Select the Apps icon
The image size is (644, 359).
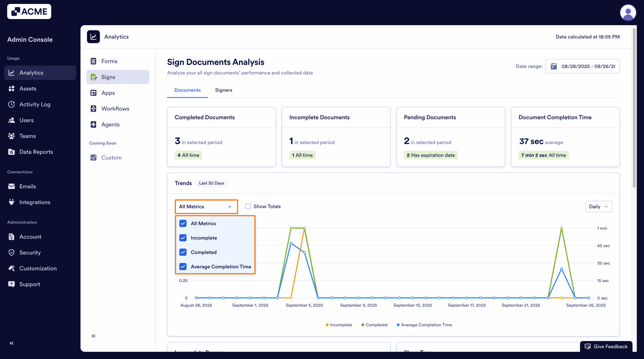tap(93, 93)
